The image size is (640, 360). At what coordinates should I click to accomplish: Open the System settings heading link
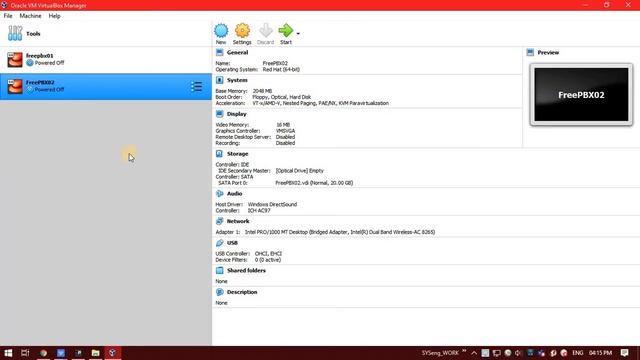[x=237, y=80]
